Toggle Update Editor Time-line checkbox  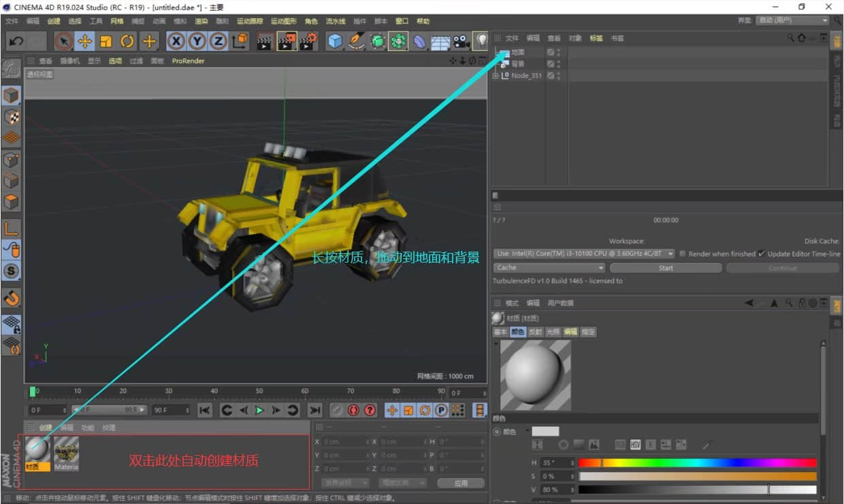[762, 254]
